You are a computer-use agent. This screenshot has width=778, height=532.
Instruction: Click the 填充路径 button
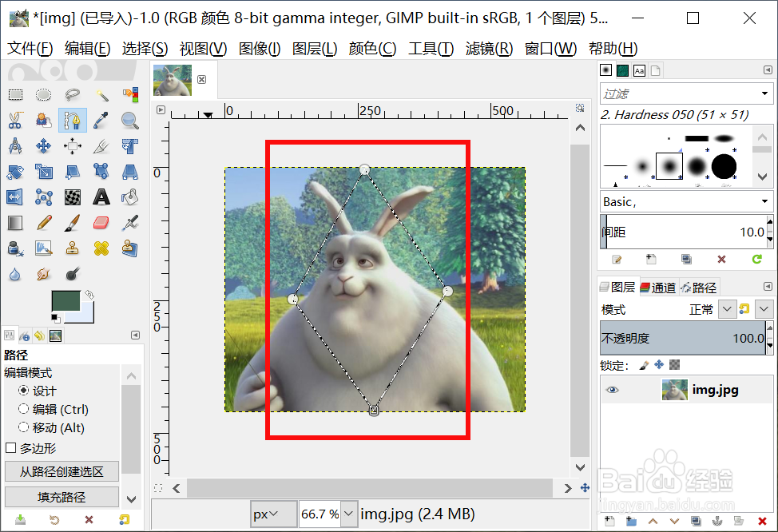coord(62,497)
